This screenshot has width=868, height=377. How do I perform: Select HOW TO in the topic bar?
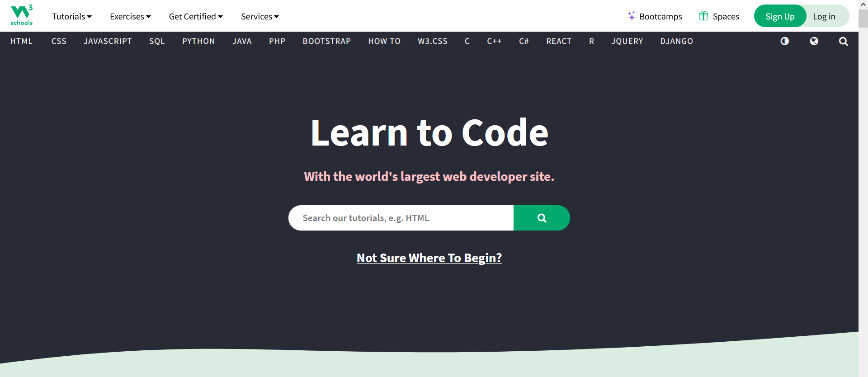[384, 41]
